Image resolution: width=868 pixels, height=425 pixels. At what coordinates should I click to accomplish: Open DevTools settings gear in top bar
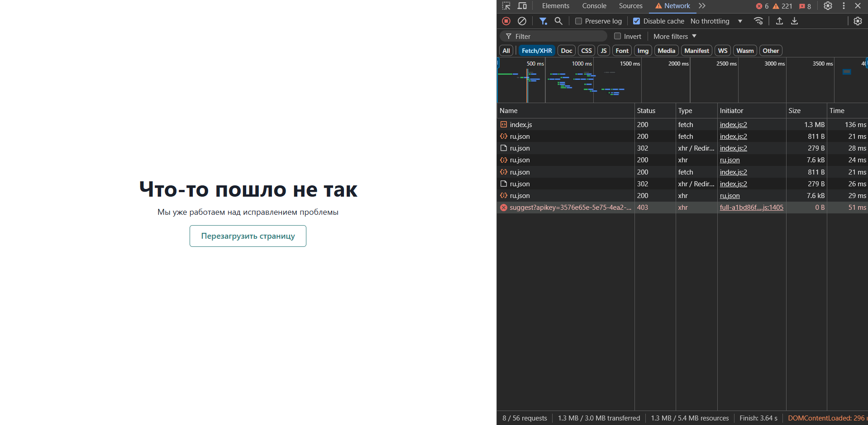(828, 6)
